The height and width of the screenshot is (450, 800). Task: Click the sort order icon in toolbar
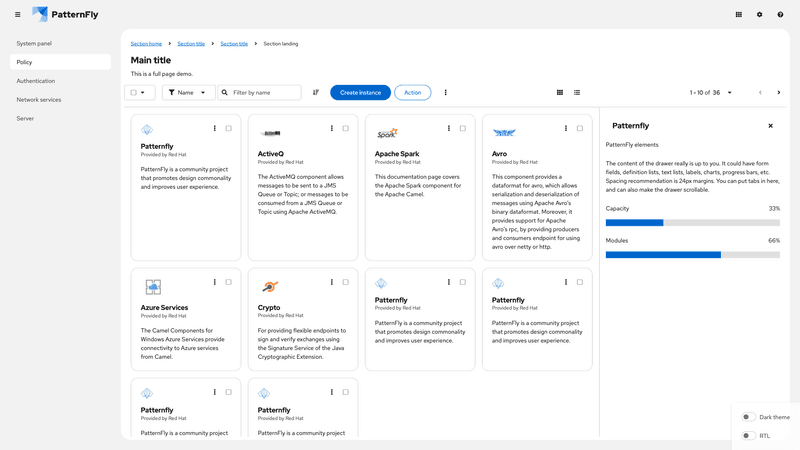tap(316, 92)
